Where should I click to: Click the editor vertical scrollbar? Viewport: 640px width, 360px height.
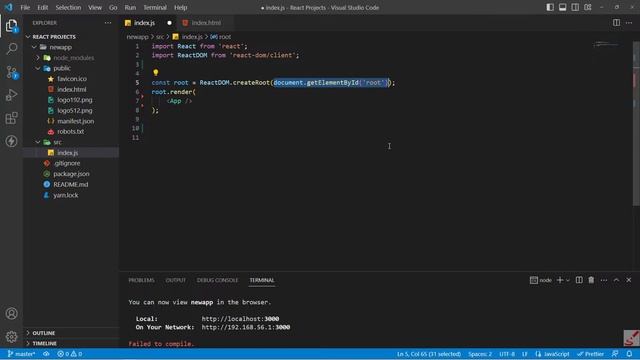point(636,122)
